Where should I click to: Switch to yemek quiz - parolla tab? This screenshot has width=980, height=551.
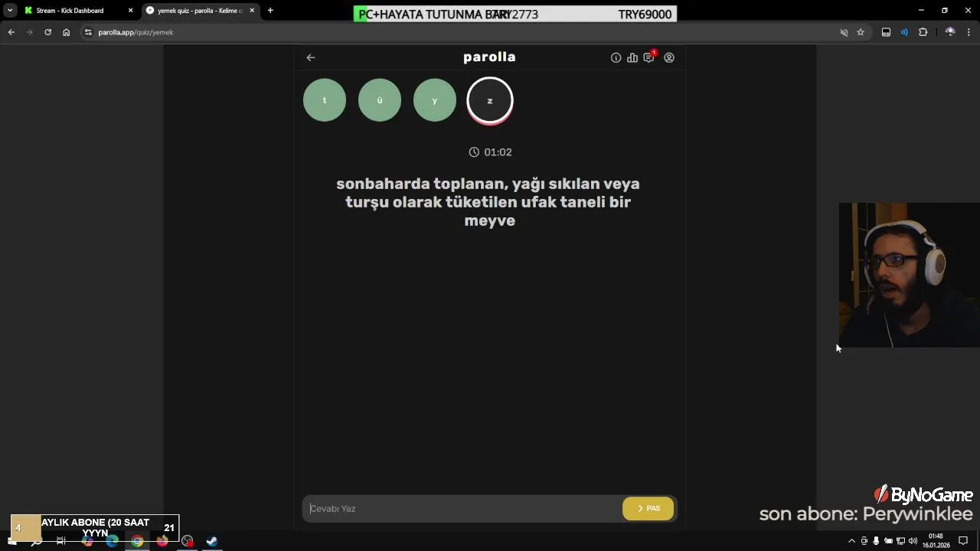coord(199,11)
